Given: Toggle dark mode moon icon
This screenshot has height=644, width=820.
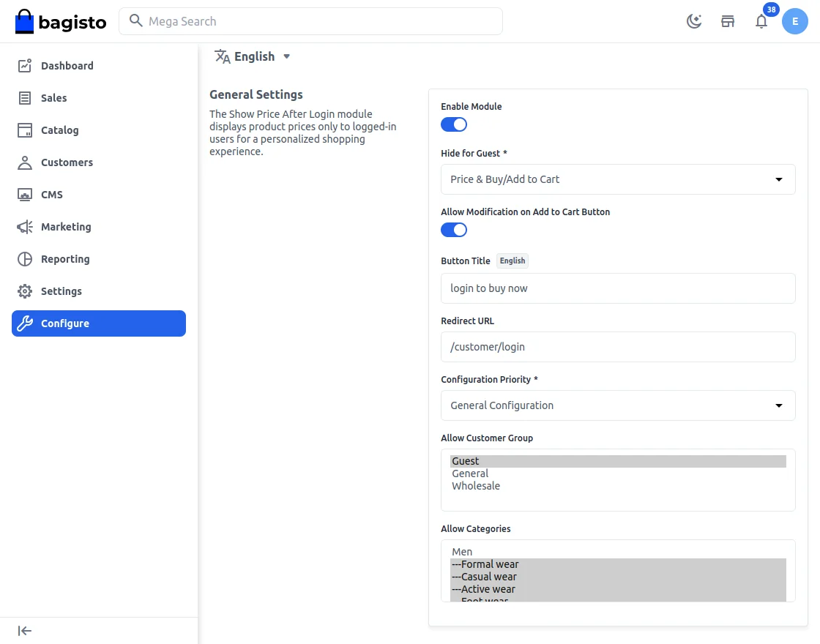Looking at the screenshot, I should tap(694, 21).
